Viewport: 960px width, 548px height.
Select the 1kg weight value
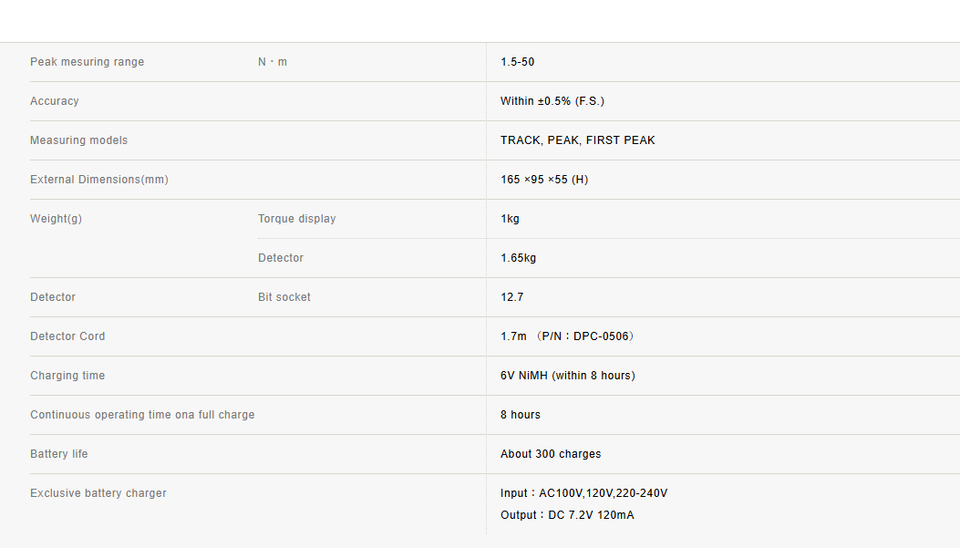point(510,219)
